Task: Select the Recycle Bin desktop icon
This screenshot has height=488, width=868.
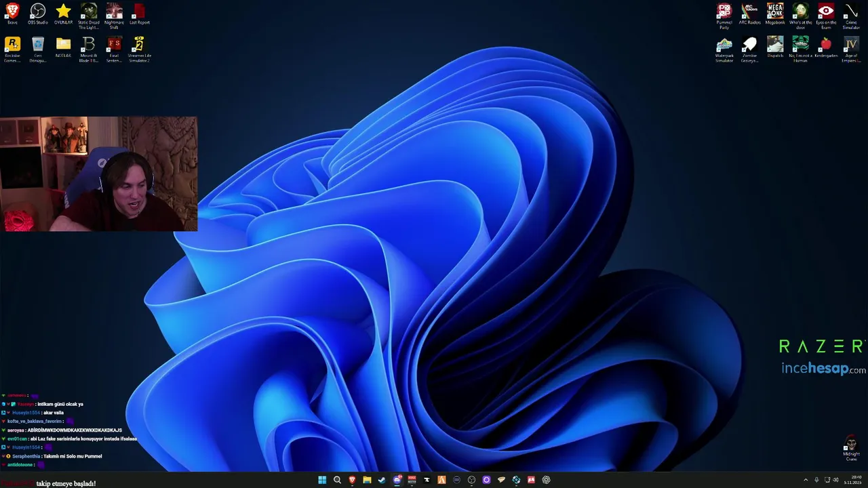Action: (38, 50)
